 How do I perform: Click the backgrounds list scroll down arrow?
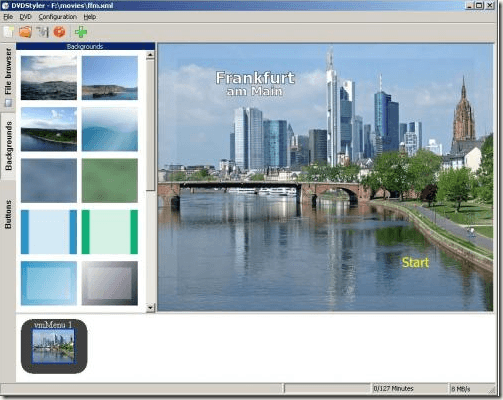coord(150,307)
